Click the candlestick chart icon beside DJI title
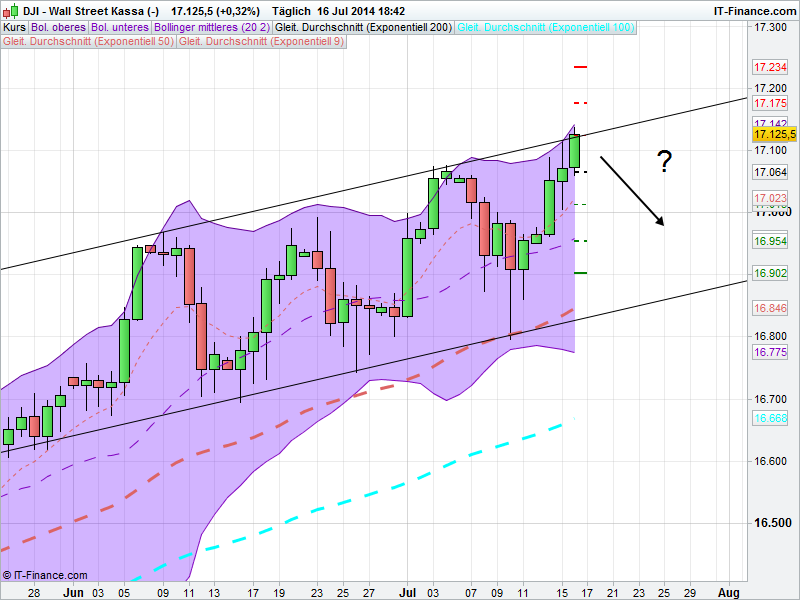 [12, 10]
